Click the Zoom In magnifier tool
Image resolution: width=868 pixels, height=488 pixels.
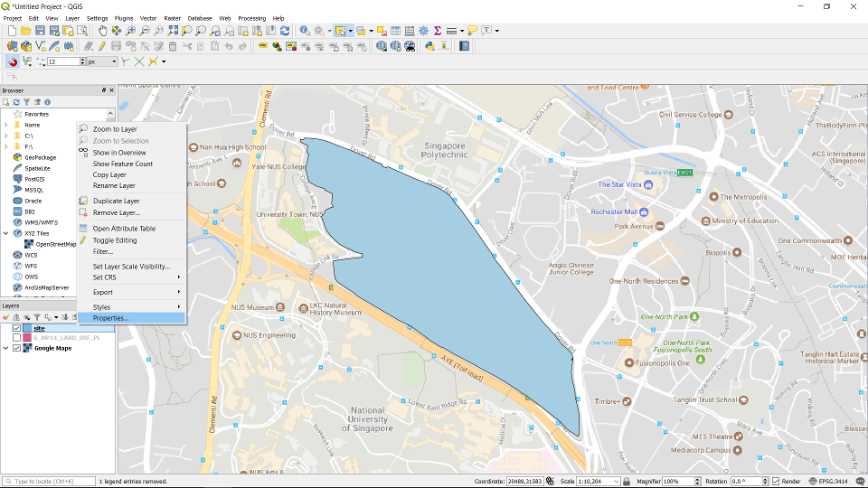(131, 31)
